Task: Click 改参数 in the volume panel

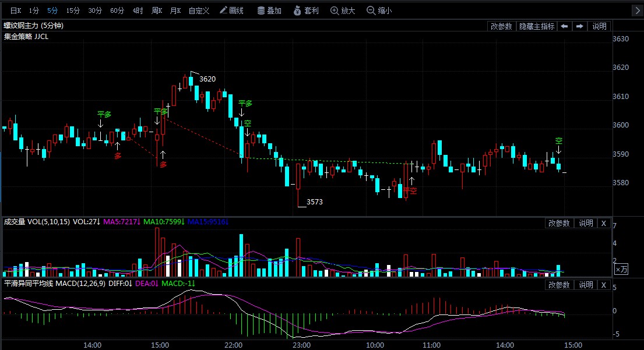Action: pos(559,223)
